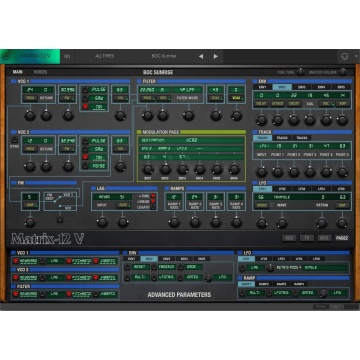This screenshot has height=360, width=360.
Task: Click FILTER VCA1 mod button
Action: pos(215,98)
